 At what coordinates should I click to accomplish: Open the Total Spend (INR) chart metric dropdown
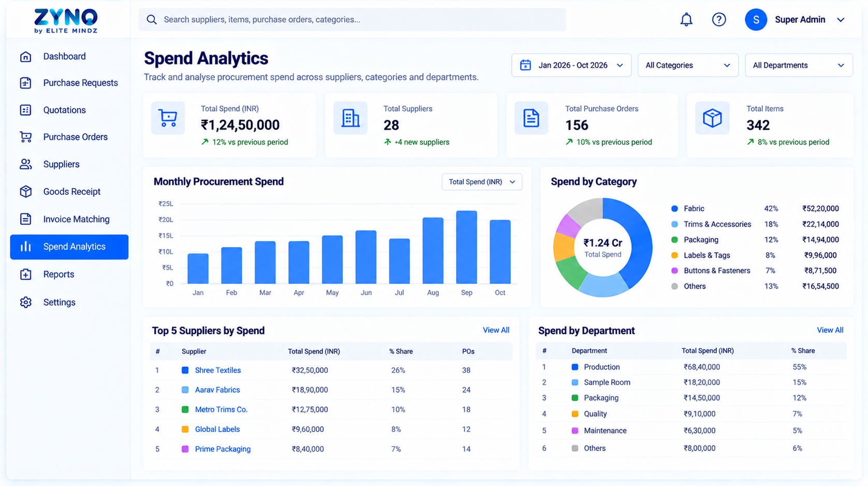point(482,182)
